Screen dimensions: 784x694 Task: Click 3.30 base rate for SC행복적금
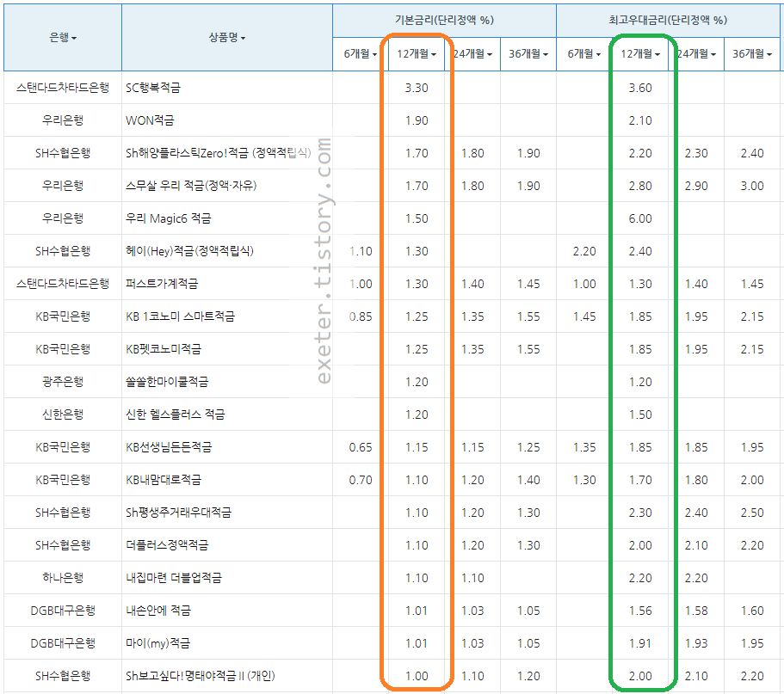(416, 88)
